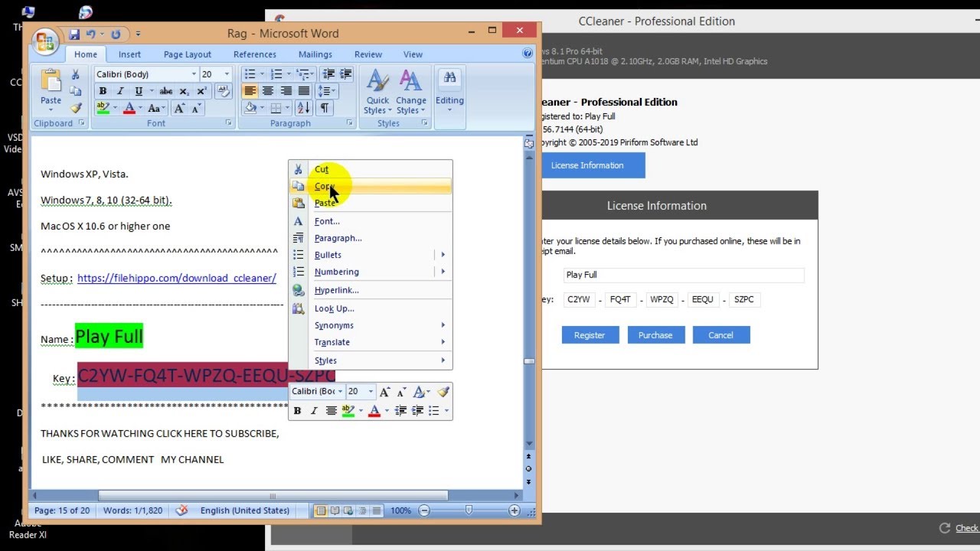This screenshot has height=551, width=980.
Task: Toggle Italic in the ribbon Font group
Action: (120, 91)
